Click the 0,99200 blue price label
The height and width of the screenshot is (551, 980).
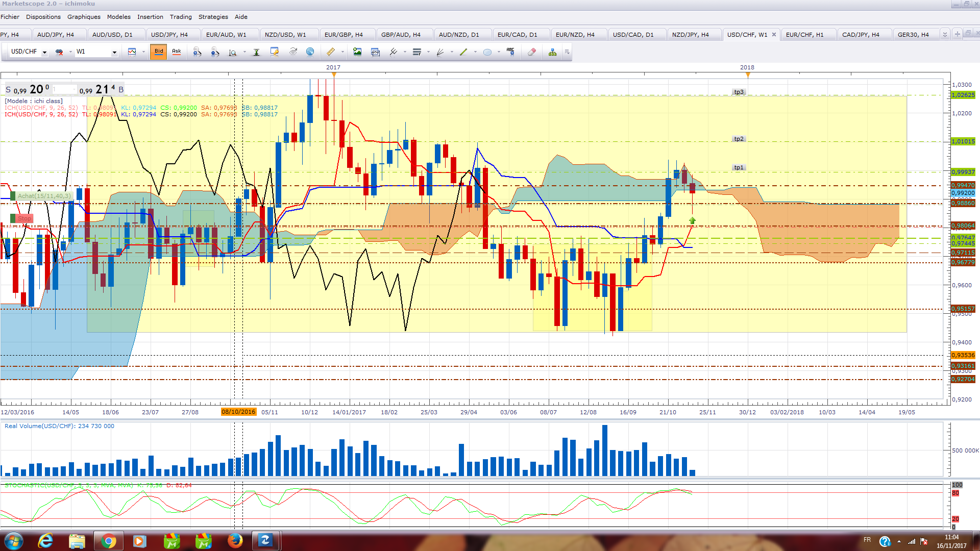[x=963, y=193]
